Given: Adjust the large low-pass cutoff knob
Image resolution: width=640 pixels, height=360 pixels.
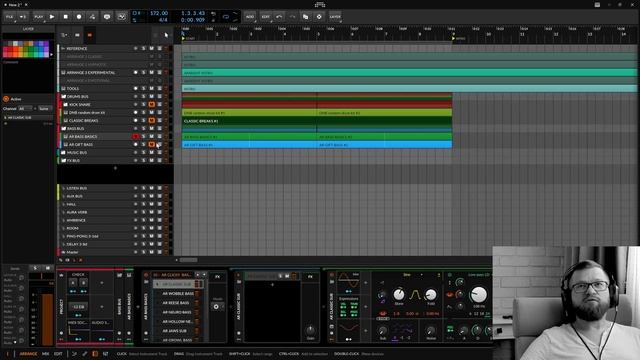Looking at the screenshot, I should point(478,294).
